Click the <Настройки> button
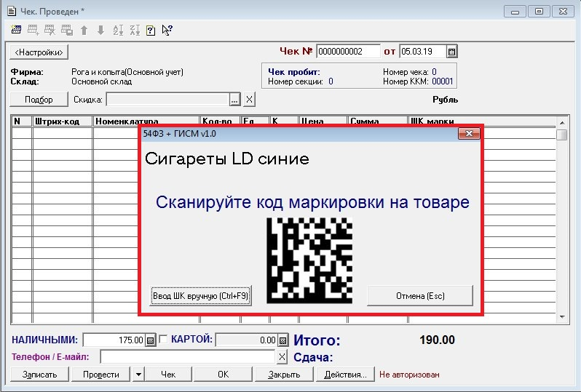This screenshot has height=392, width=581. (x=39, y=52)
